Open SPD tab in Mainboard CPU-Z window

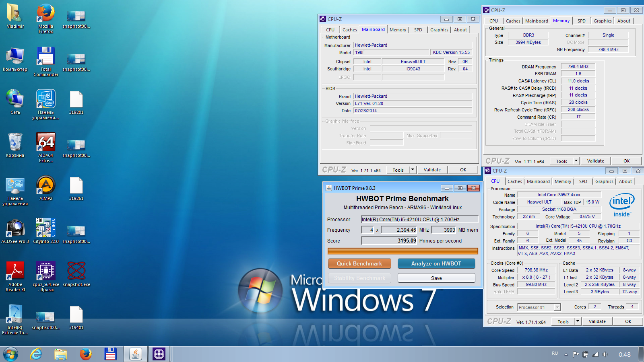click(x=418, y=30)
